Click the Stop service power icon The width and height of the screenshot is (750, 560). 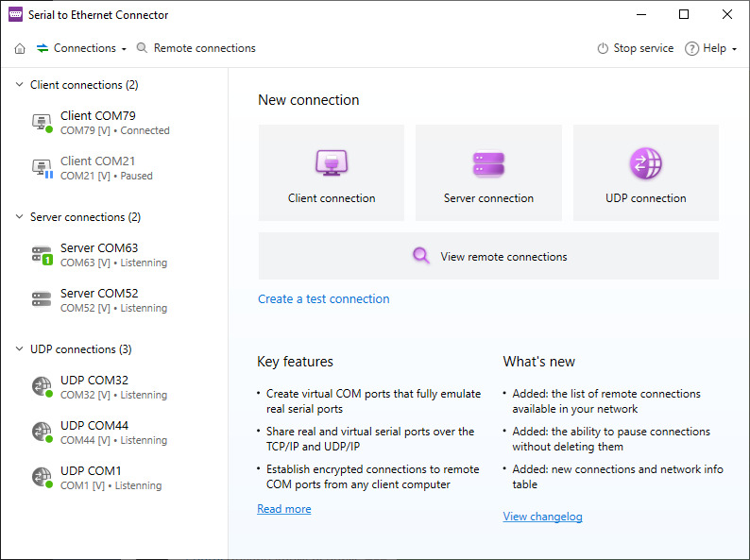coord(603,48)
